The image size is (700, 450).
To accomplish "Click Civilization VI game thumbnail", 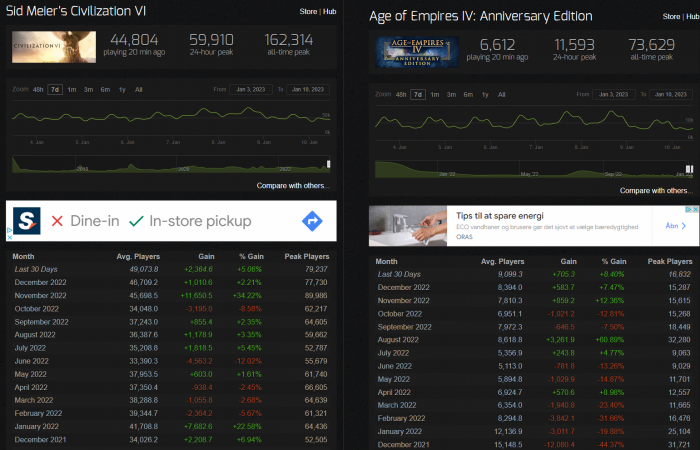I will pyautogui.click(x=54, y=47).
